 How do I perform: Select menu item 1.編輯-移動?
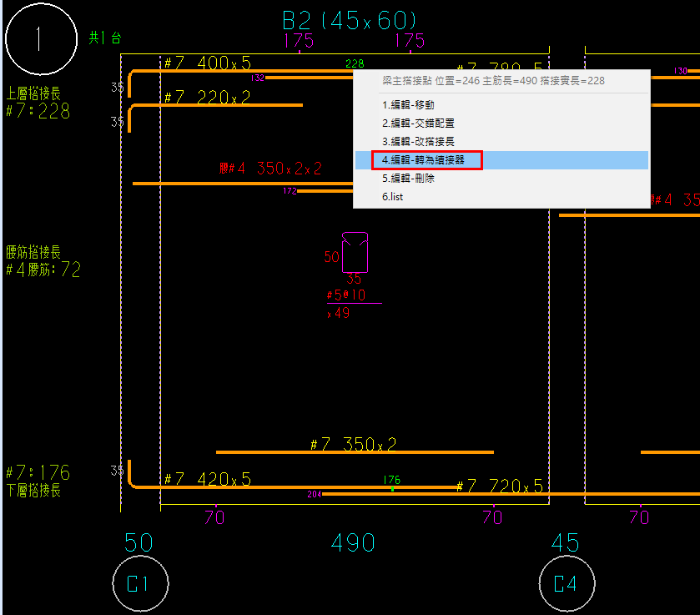tap(408, 105)
